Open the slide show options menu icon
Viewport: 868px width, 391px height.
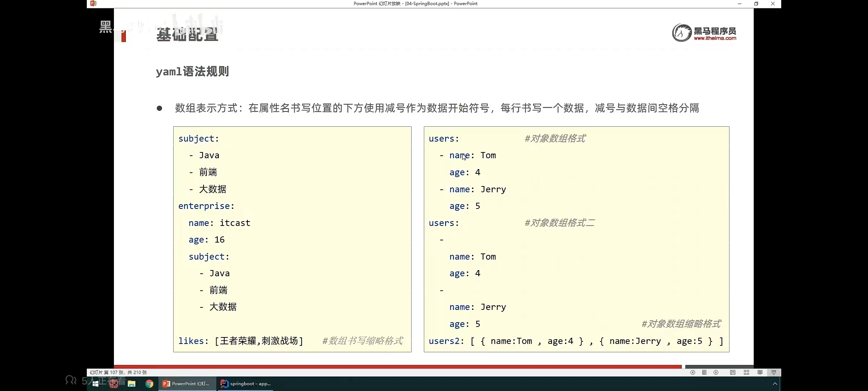click(704, 373)
